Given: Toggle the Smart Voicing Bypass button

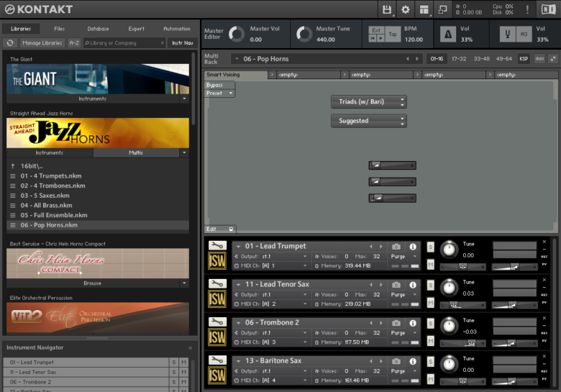Looking at the screenshot, I should point(219,85).
